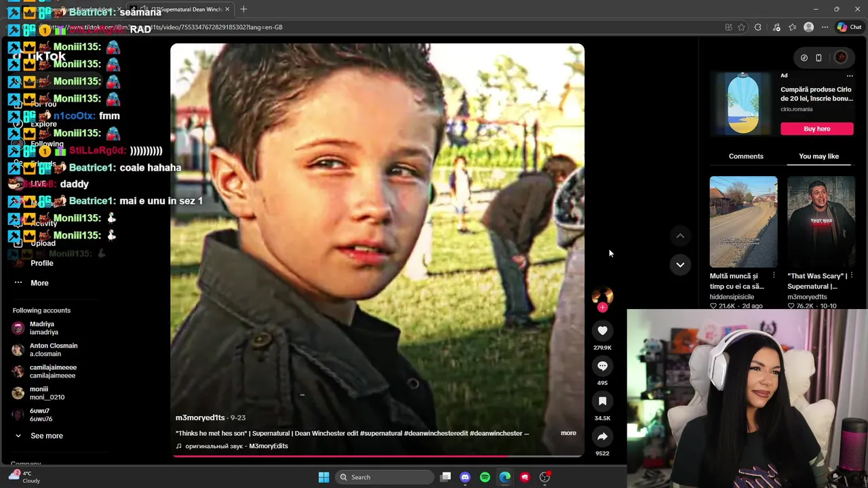Open browser extensions puzzle icon
The image size is (868, 488).
pos(758,27)
